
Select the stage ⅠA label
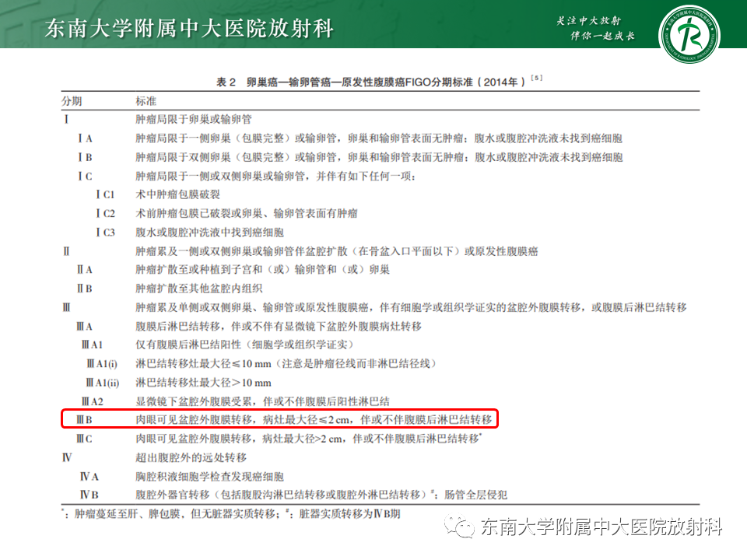pyautogui.click(x=86, y=138)
